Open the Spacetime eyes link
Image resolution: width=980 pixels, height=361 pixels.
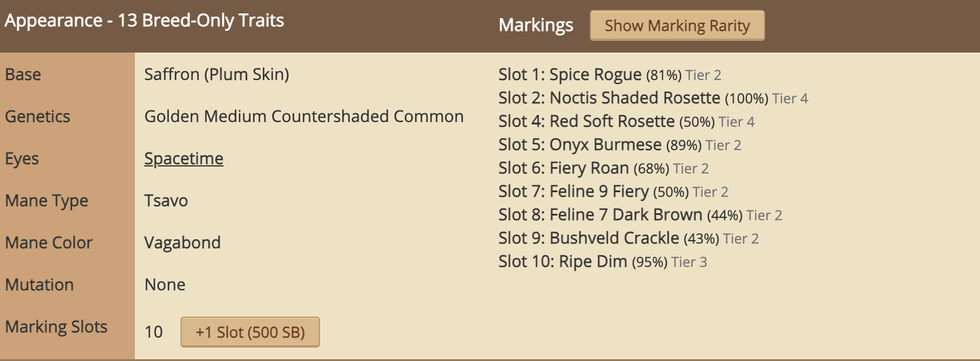pos(183,159)
